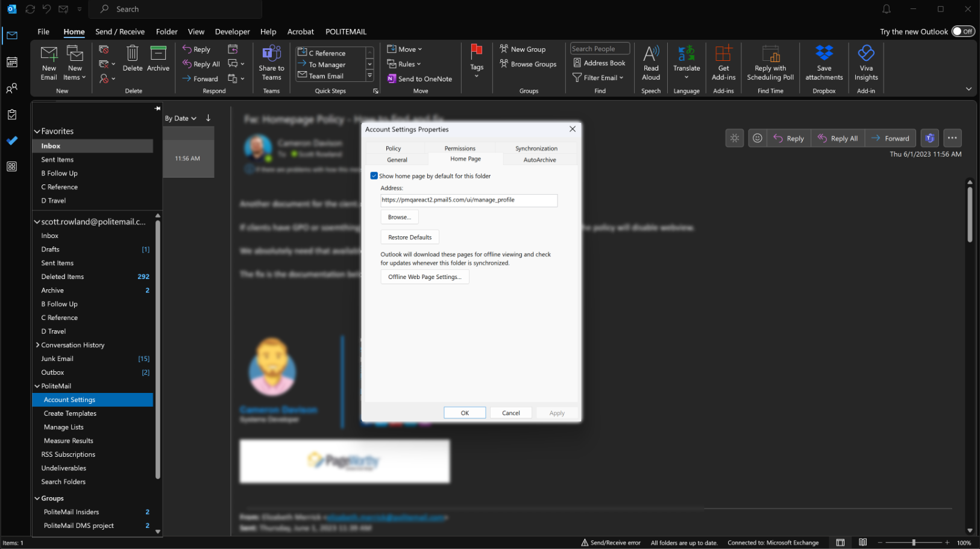This screenshot has height=549, width=980.
Task: Expand the Conversation History folder
Action: [x=37, y=345]
